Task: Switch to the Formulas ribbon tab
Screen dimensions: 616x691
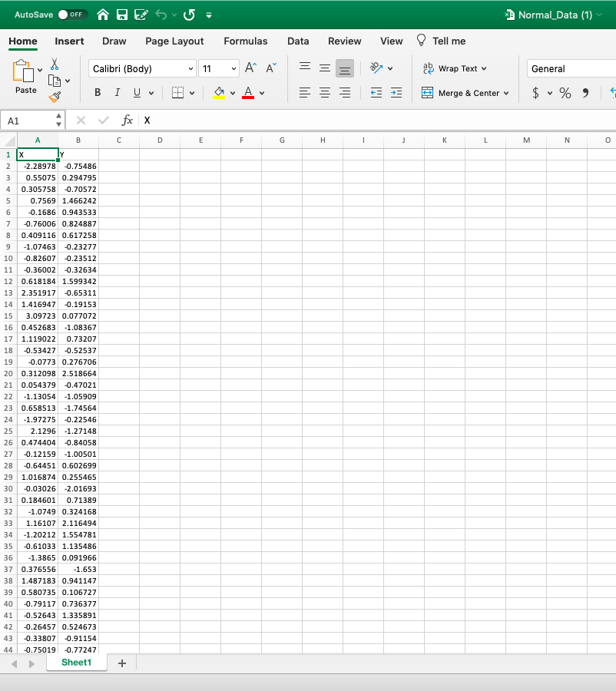Action: pyautogui.click(x=246, y=41)
